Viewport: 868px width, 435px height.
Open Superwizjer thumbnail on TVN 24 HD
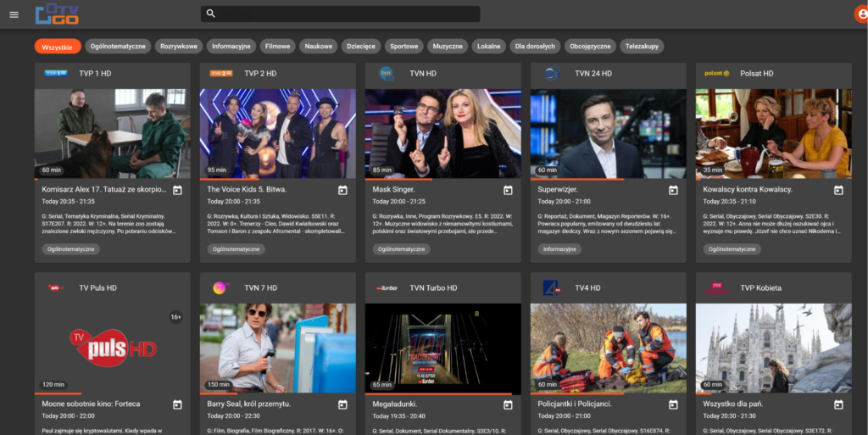[609, 133]
